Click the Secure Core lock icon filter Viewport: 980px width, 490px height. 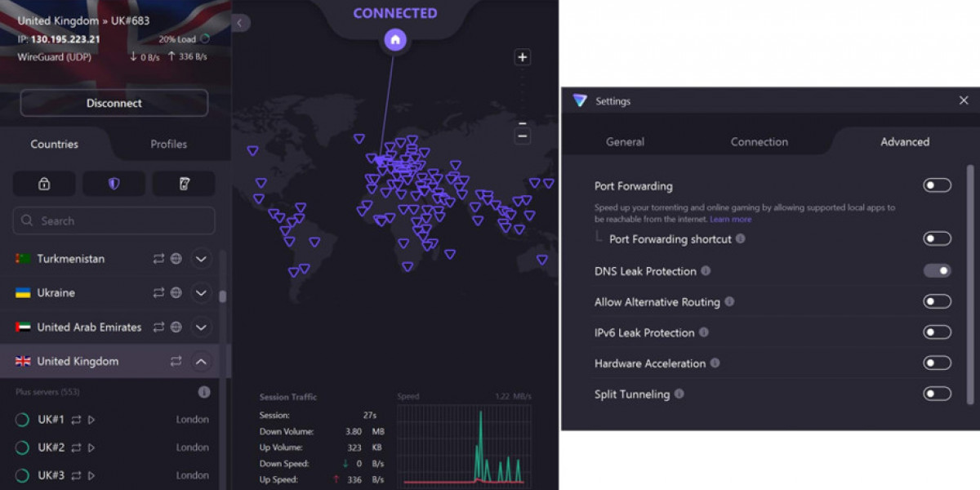[44, 184]
